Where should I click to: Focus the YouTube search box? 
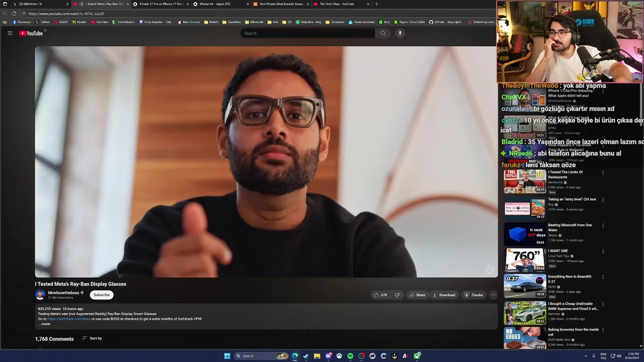(x=307, y=33)
